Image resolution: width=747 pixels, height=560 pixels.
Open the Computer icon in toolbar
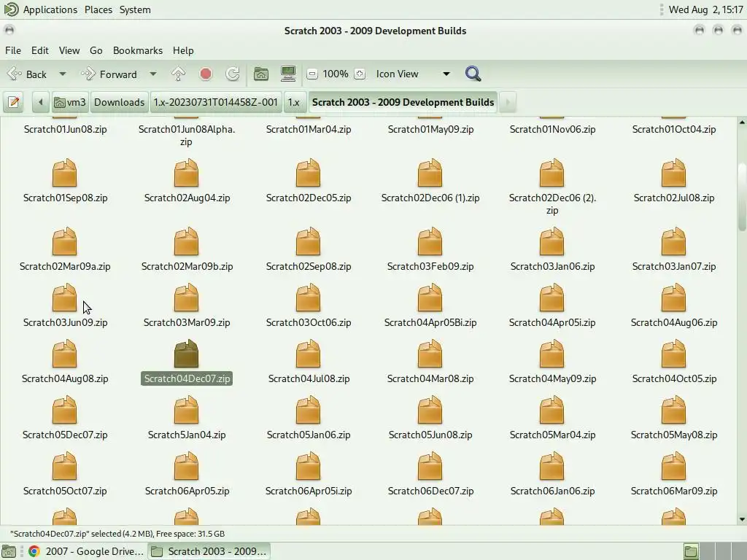pyautogui.click(x=288, y=74)
